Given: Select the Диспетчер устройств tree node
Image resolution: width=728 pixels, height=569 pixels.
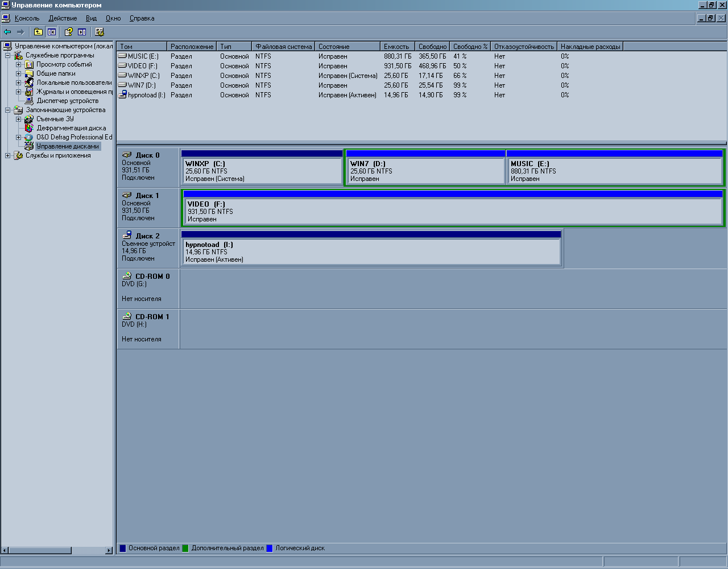Looking at the screenshot, I should [67, 101].
